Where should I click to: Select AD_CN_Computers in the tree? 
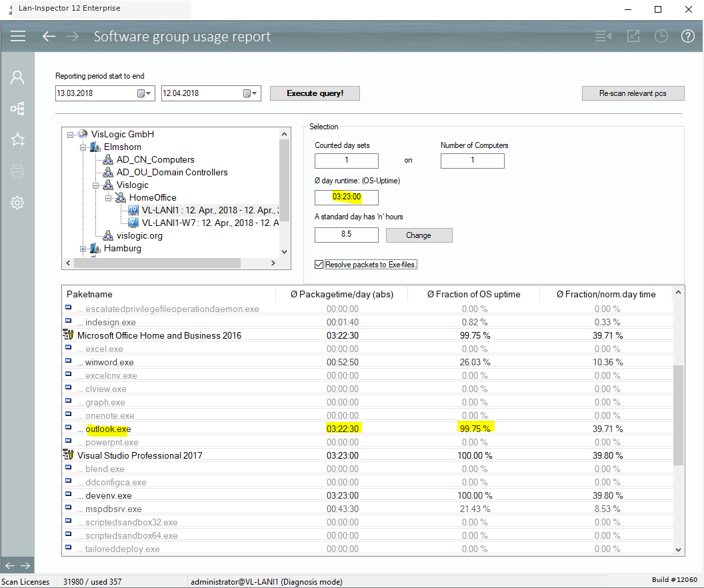pos(155,160)
